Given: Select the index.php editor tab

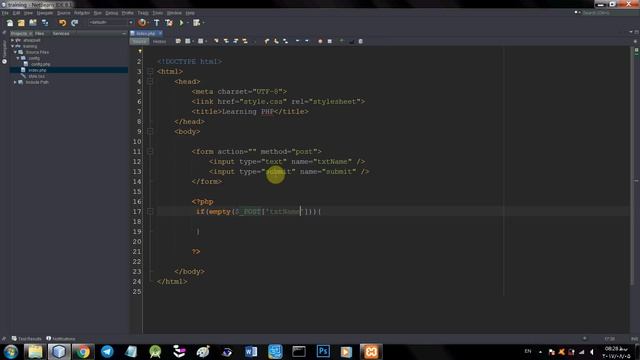Looking at the screenshot, I should coord(145,33).
